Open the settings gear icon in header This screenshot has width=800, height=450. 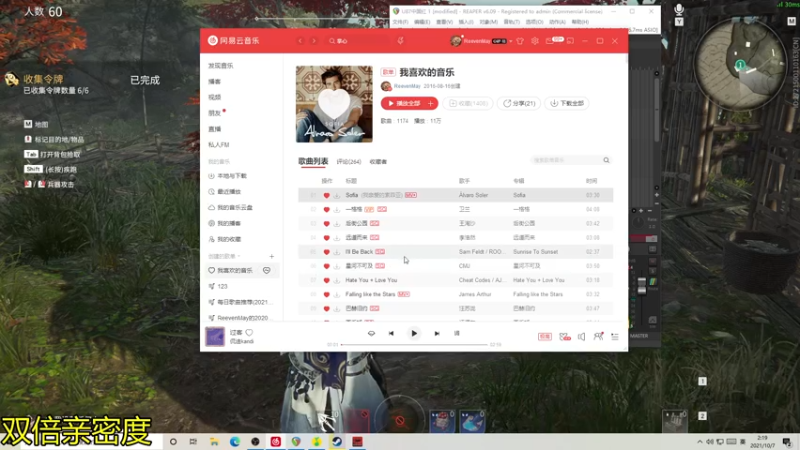coord(534,41)
